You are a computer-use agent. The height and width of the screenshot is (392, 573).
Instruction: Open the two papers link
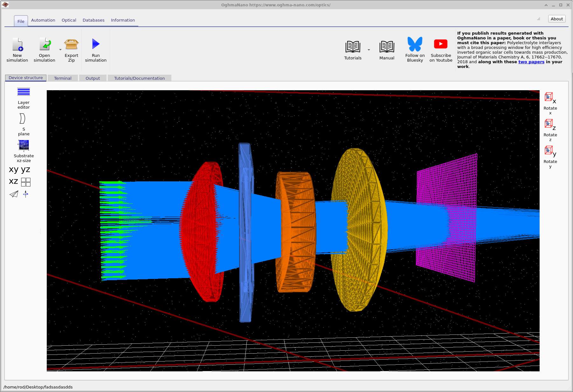click(531, 62)
